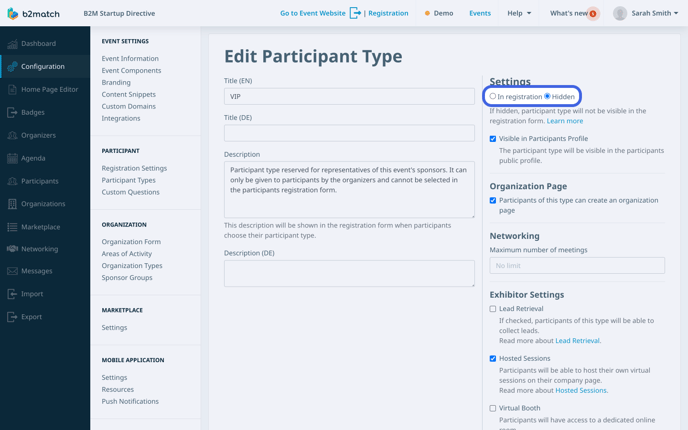Image resolution: width=688 pixels, height=430 pixels.
Task: Open Registration Settings
Action: coord(134,168)
